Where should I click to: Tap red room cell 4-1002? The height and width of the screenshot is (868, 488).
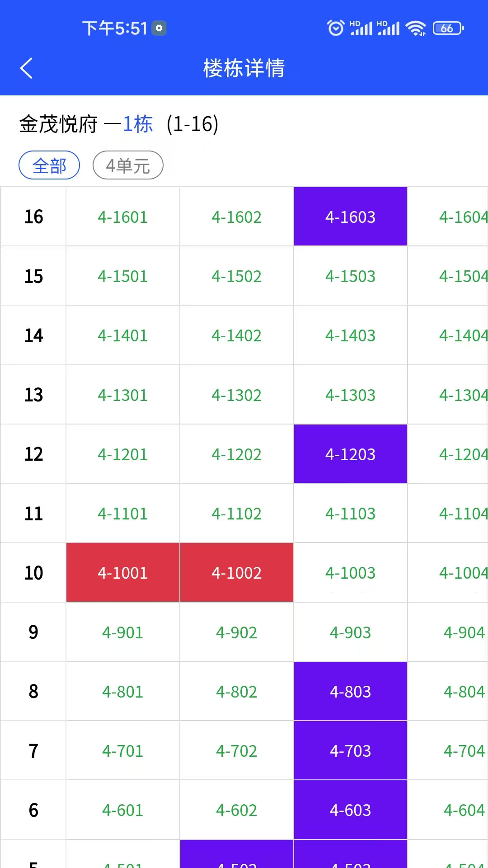pyautogui.click(x=237, y=573)
